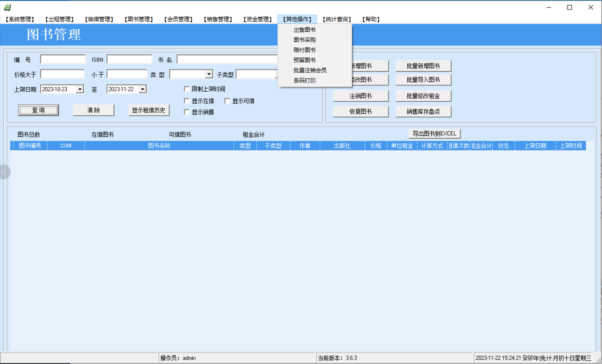Enable 限制上架时间 checkbox
Screen dimensions: 602x364
[187, 89]
